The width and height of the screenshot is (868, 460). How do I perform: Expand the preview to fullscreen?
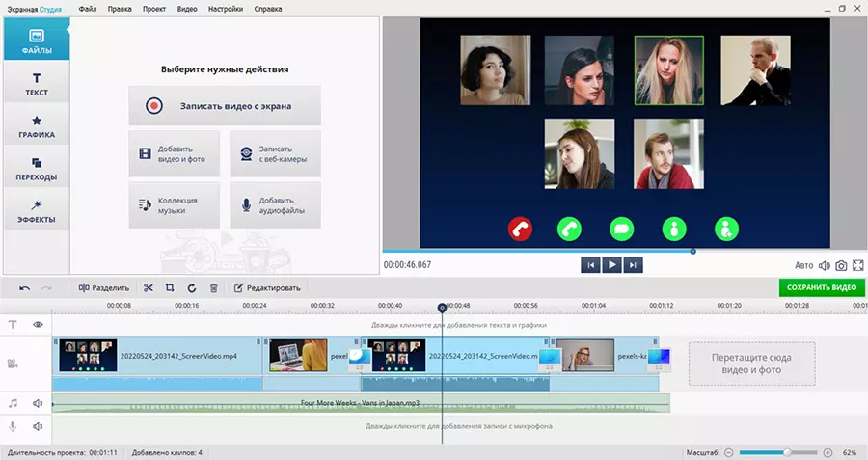pyautogui.click(x=857, y=265)
